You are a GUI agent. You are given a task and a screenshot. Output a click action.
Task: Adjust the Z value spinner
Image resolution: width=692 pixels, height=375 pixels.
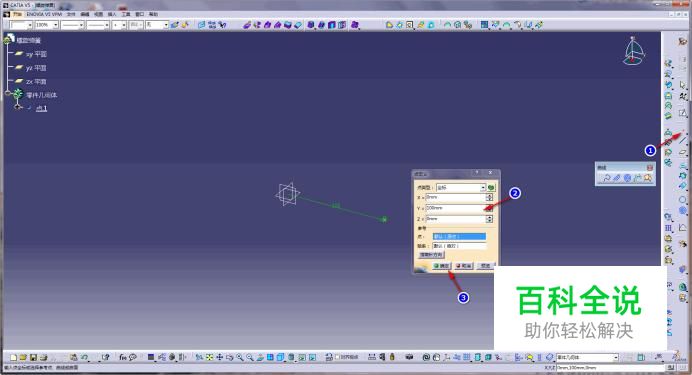[x=489, y=219]
